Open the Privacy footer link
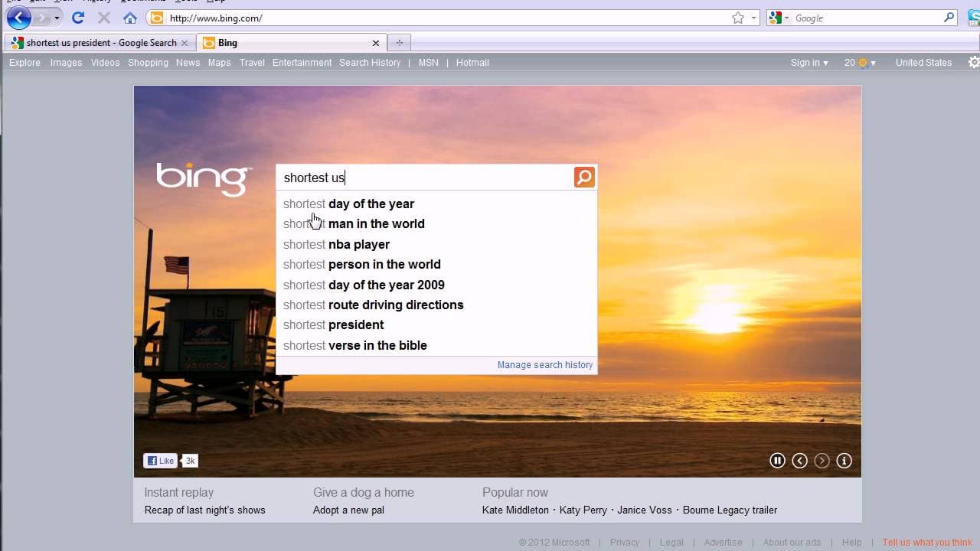The height and width of the screenshot is (551, 980). [625, 543]
